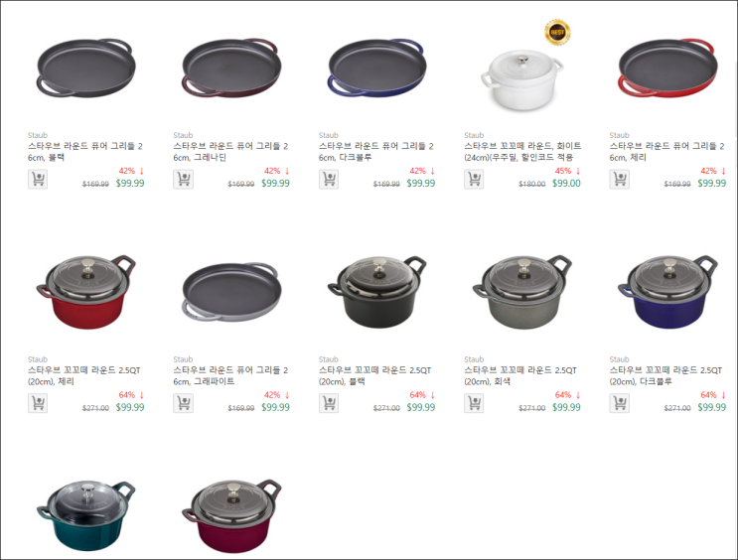Add black cocotte 2.5QT to cart
Image resolution: width=738 pixels, height=560 pixels.
(329, 403)
